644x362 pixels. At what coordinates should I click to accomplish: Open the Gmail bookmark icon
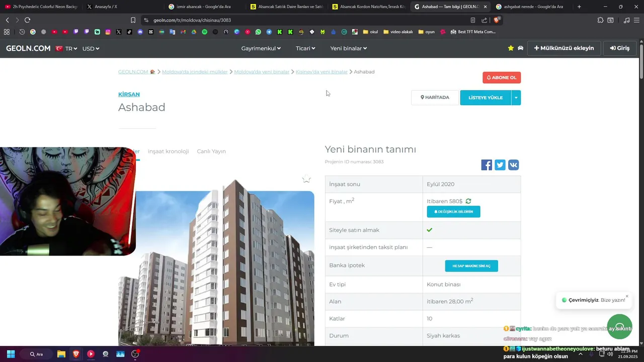tap(183, 32)
